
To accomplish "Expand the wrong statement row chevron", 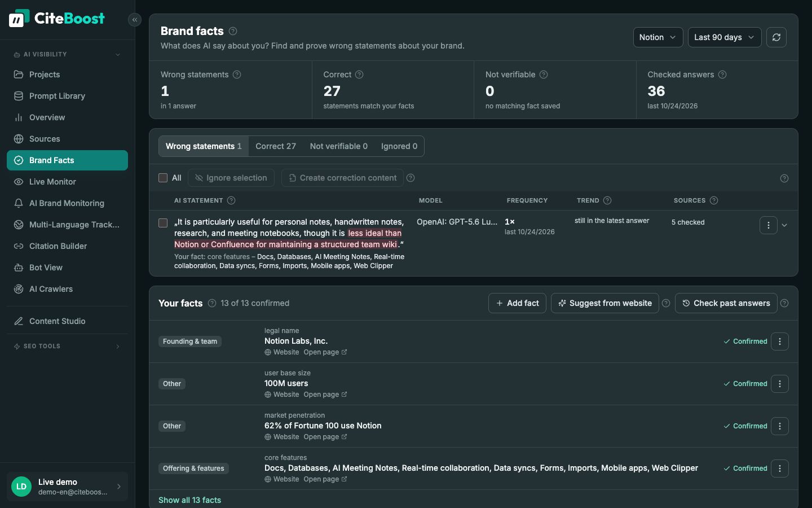I will (784, 225).
